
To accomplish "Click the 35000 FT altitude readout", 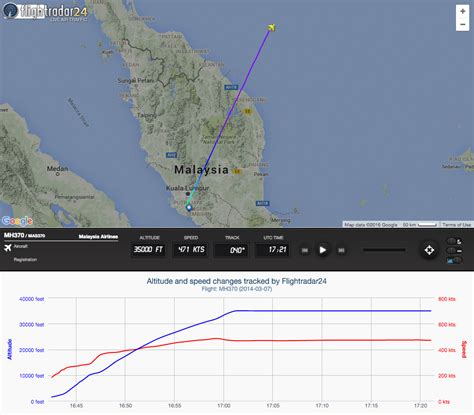I will point(148,249).
